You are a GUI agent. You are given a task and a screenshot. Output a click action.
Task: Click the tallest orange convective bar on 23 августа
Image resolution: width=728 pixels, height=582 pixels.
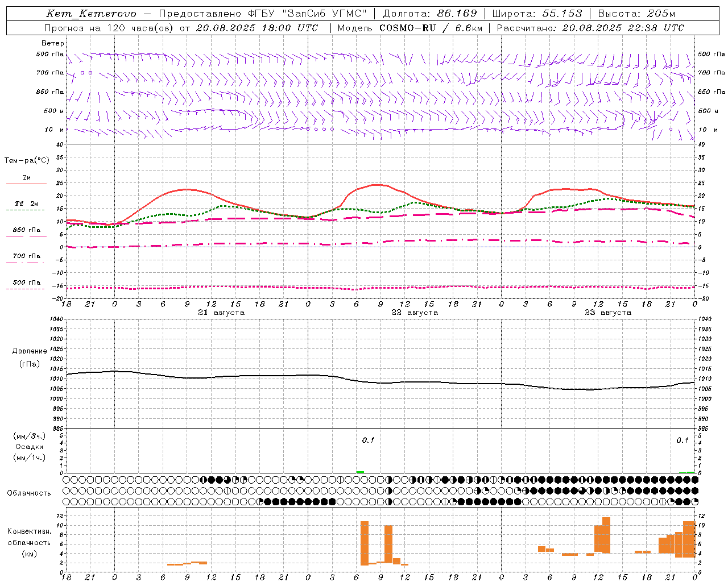606,535
